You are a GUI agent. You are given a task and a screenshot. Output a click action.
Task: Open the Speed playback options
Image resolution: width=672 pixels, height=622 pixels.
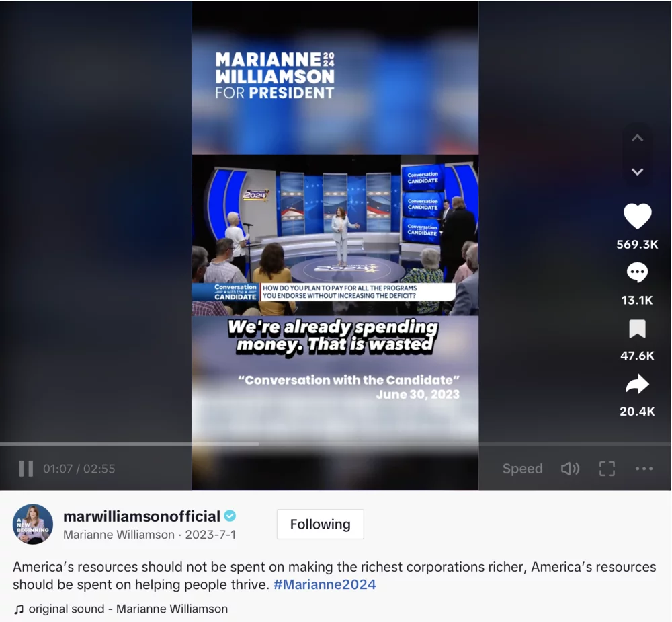point(522,469)
